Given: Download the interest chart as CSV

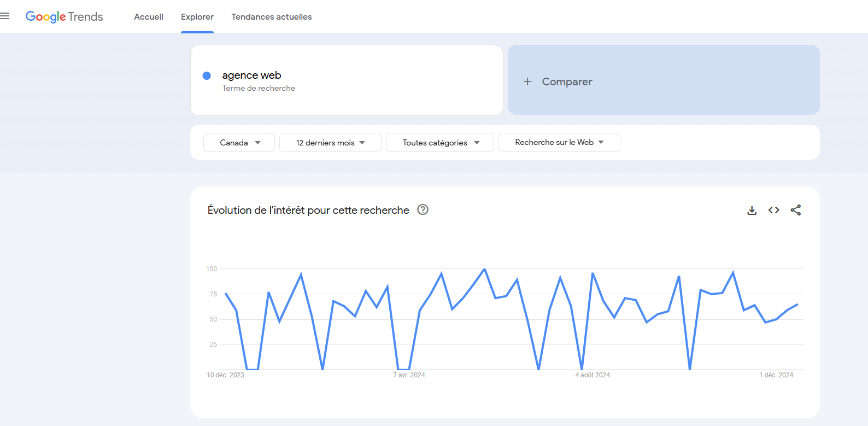Looking at the screenshot, I should (x=752, y=211).
